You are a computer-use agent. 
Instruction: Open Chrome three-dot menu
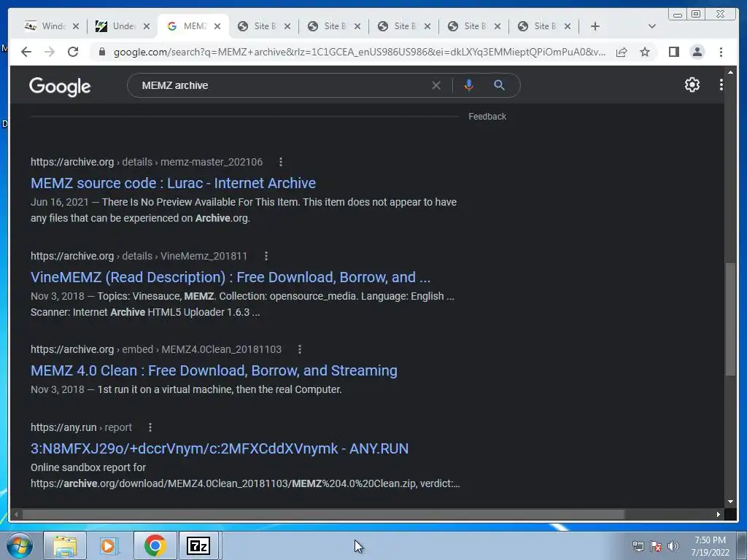(721, 52)
